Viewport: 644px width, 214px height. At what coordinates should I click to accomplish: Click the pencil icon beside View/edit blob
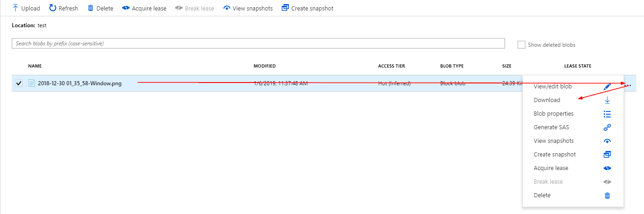[x=607, y=86]
